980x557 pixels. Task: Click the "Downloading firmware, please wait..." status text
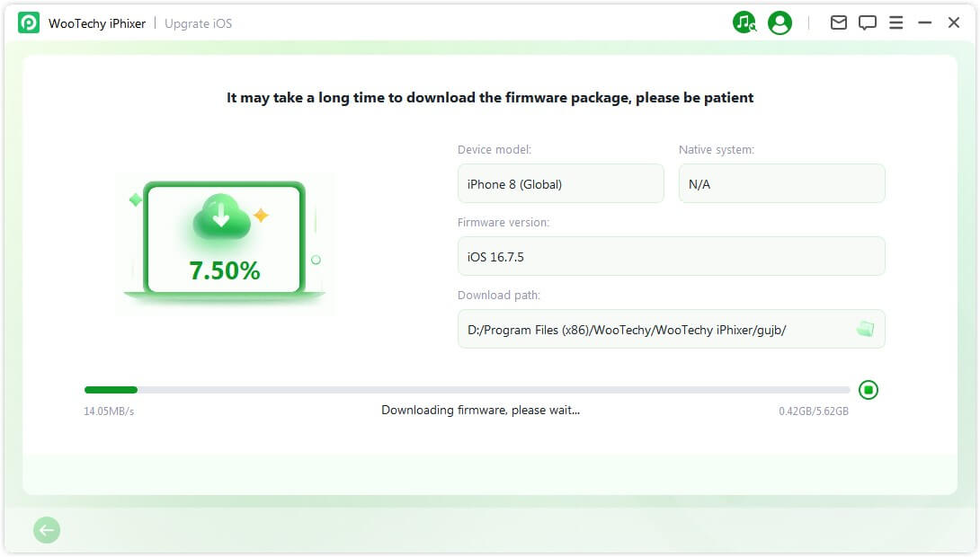480,410
